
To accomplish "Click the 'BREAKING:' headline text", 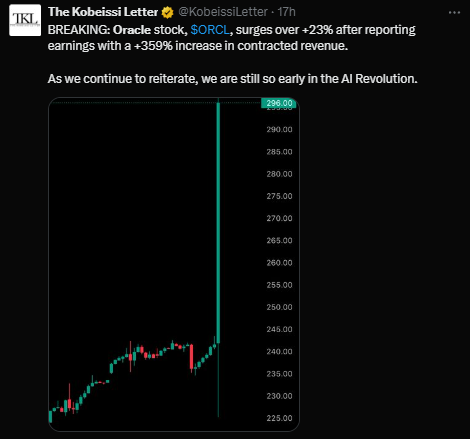I will pos(79,30).
